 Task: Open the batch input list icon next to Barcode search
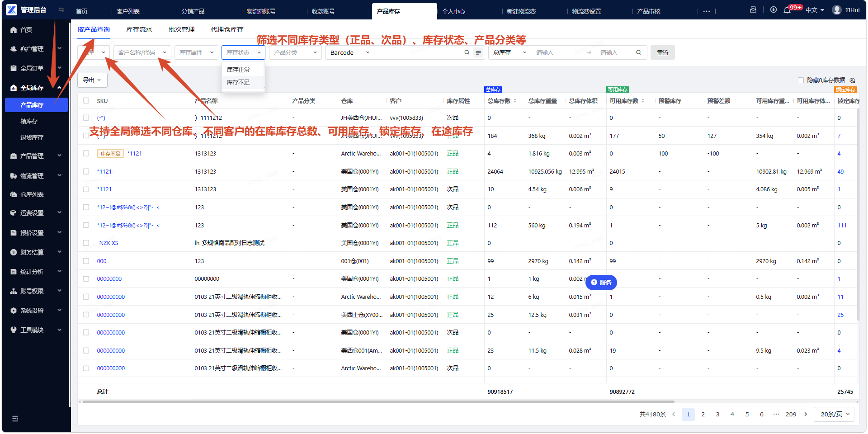tap(478, 53)
